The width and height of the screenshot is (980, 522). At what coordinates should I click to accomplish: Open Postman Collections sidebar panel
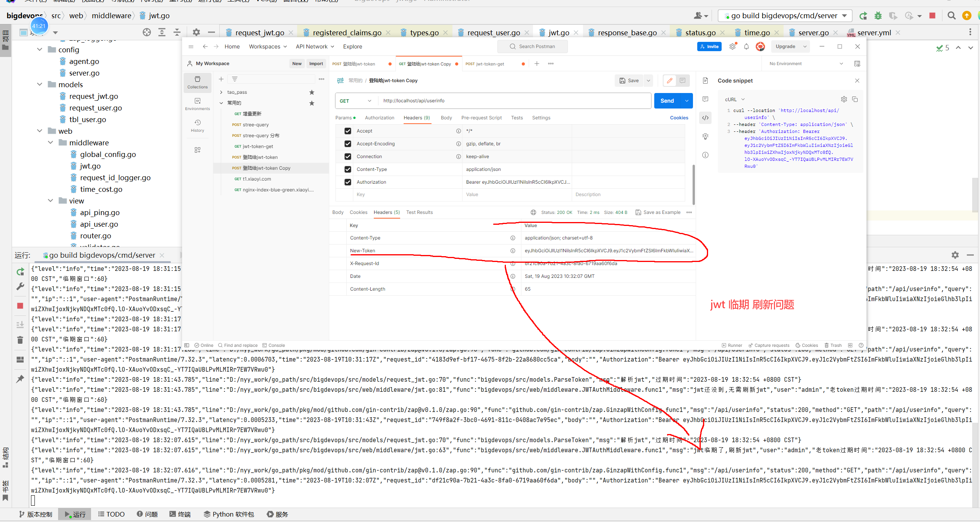click(x=197, y=82)
